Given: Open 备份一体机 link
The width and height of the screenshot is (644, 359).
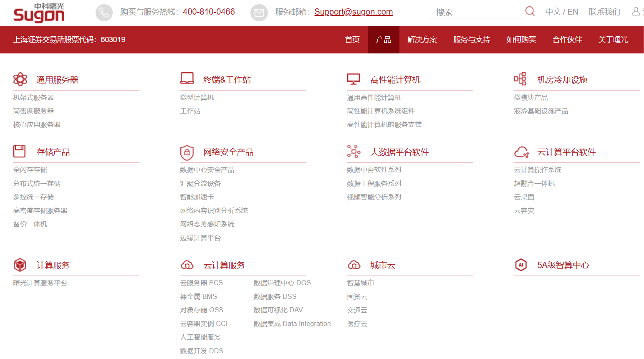Looking at the screenshot, I should pos(30,224).
